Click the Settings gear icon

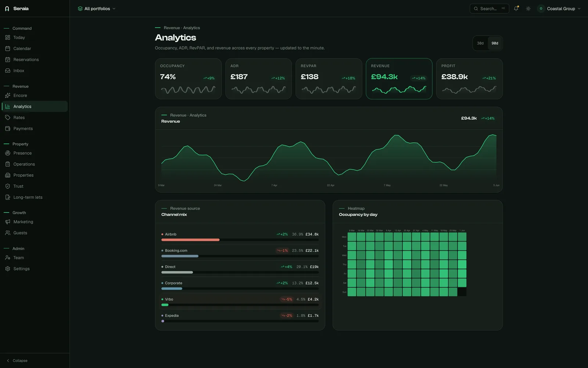coord(8,269)
